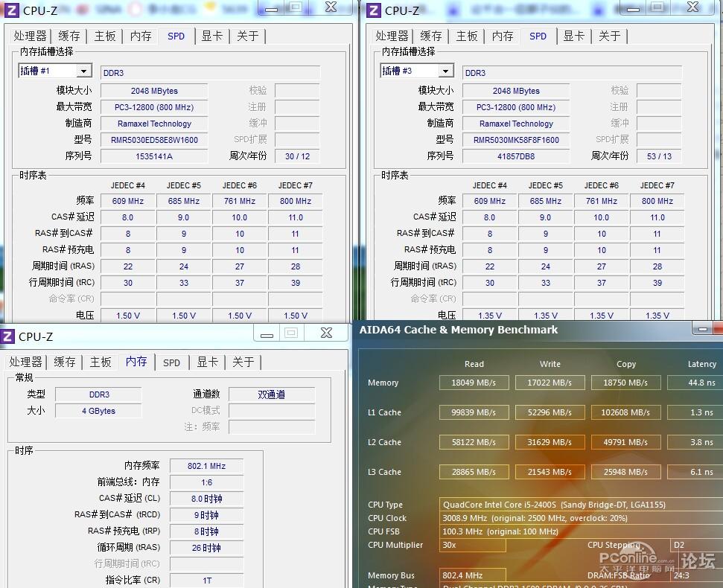The width and height of the screenshot is (723, 588).
Task: Click the CPU Type field in AIDA64
Action: click(x=581, y=505)
